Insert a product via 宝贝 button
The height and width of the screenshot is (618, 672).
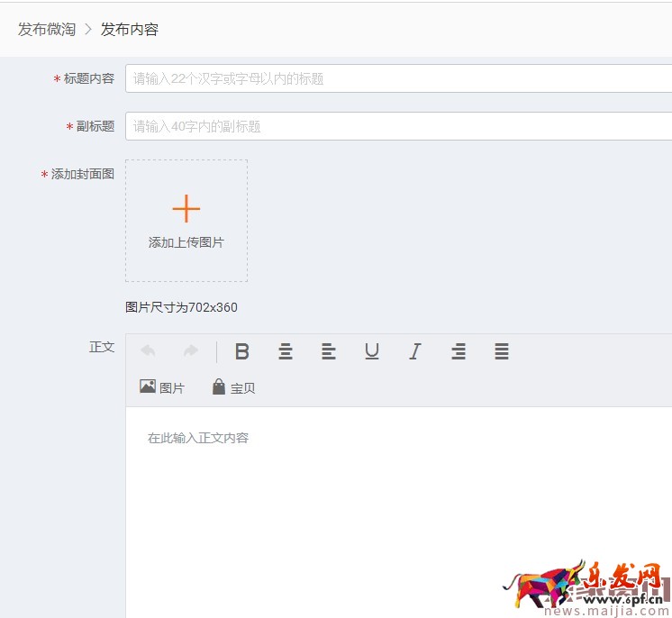234,387
